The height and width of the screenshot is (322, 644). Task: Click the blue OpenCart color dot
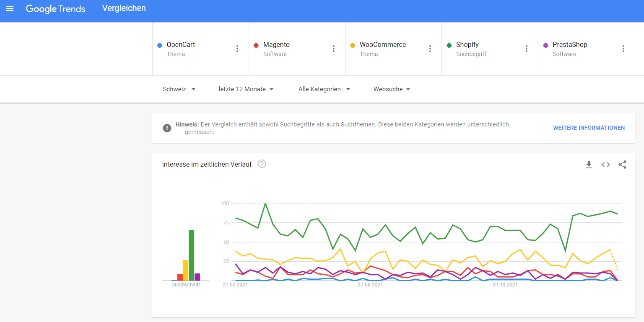[x=160, y=45]
